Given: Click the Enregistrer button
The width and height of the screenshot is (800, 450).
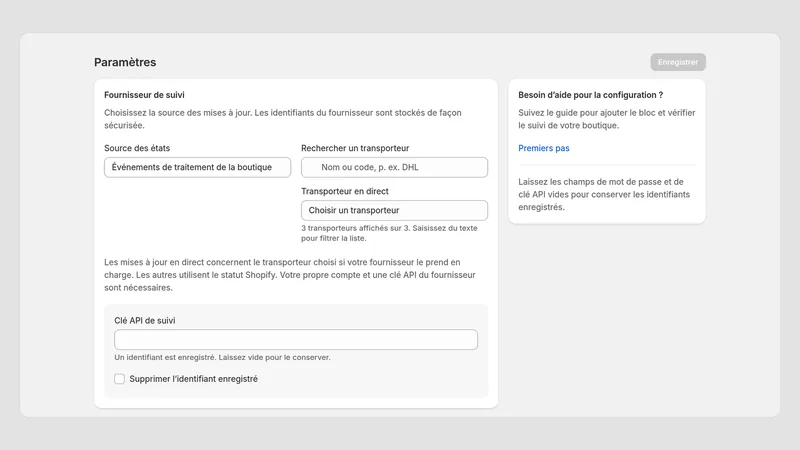Looking at the screenshot, I should coord(678,62).
